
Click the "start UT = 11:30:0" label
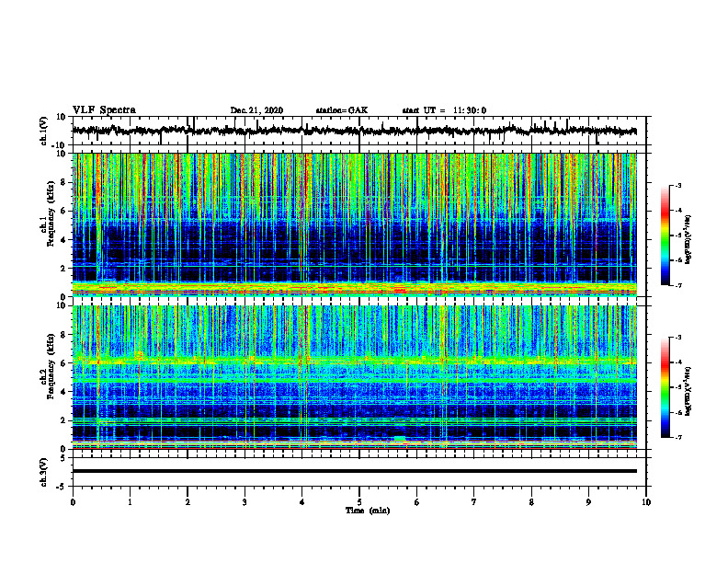click(444, 110)
